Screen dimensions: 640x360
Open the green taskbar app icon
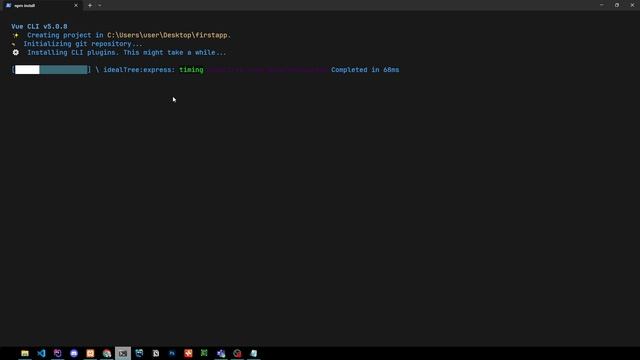(x=204, y=353)
